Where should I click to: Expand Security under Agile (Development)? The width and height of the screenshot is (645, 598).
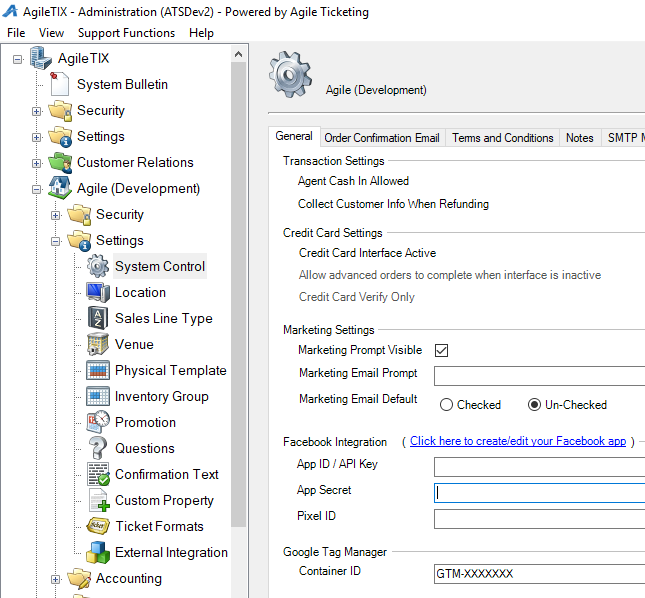55,216
